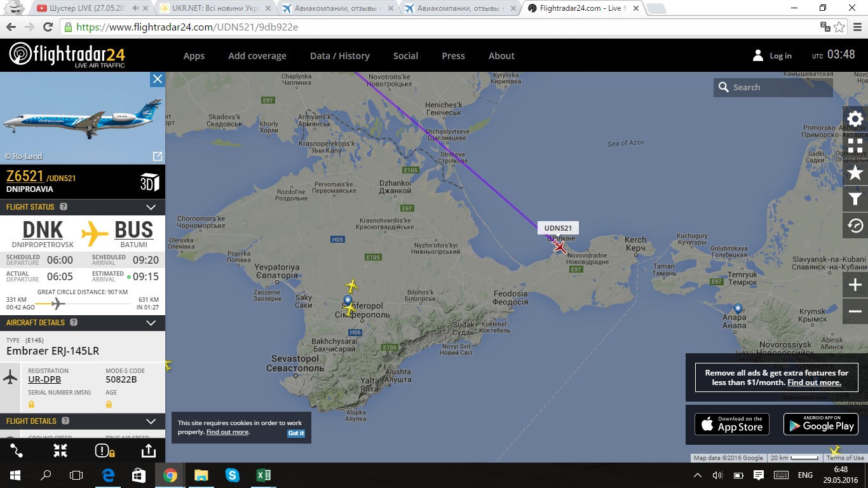
Task: Switch to 3D view of flight
Action: click(x=149, y=182)
